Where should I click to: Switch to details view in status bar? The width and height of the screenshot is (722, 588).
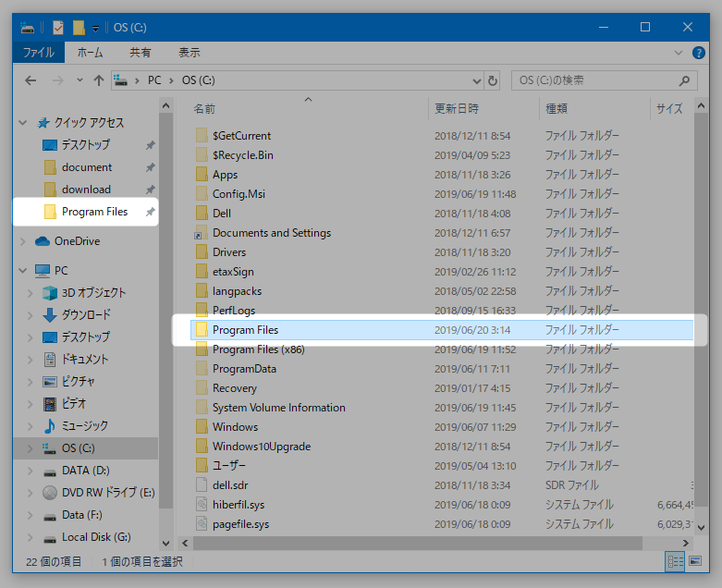click(x=675, y=561)
